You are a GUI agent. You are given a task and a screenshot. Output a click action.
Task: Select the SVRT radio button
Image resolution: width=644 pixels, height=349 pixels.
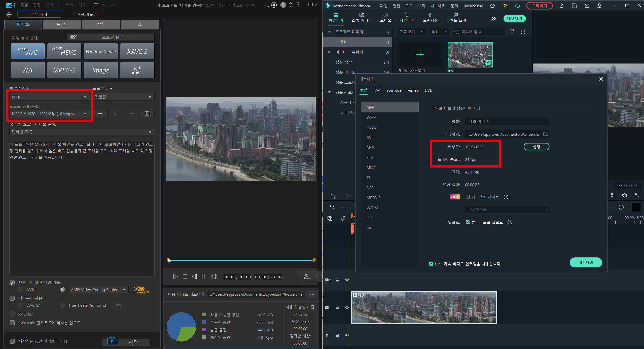point(21,290)
